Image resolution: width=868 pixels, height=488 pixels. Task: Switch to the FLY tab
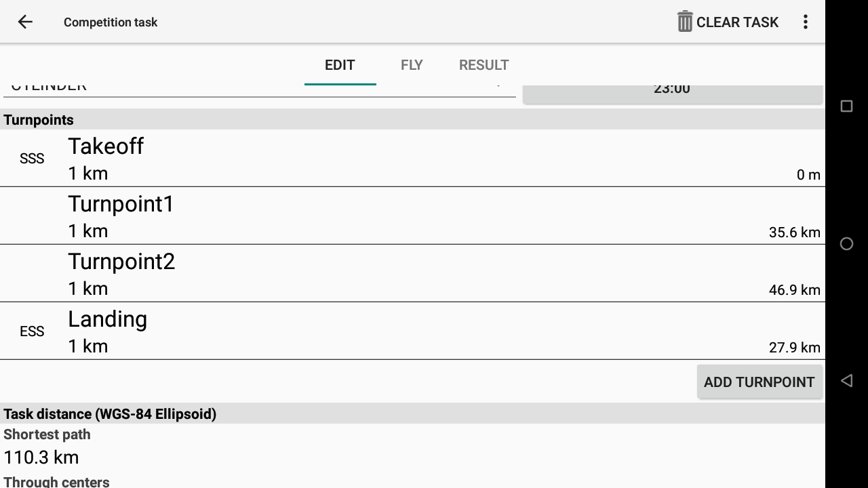(412, 65)
